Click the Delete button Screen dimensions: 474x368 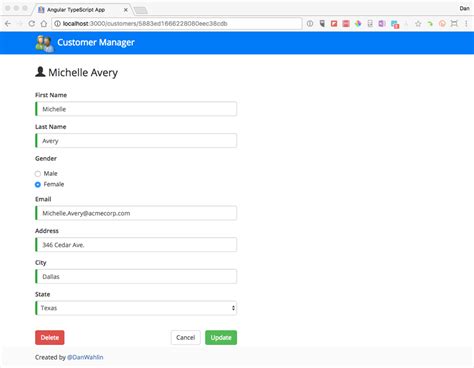coord(50,337)
